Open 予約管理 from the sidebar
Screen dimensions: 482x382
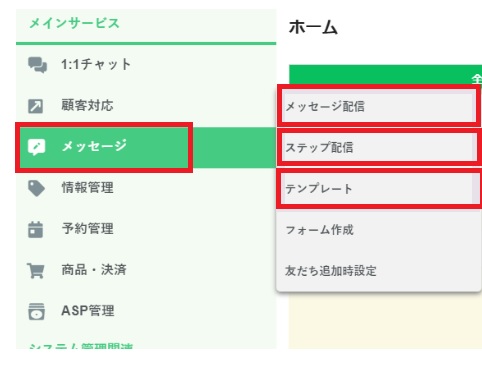(146, 229)
